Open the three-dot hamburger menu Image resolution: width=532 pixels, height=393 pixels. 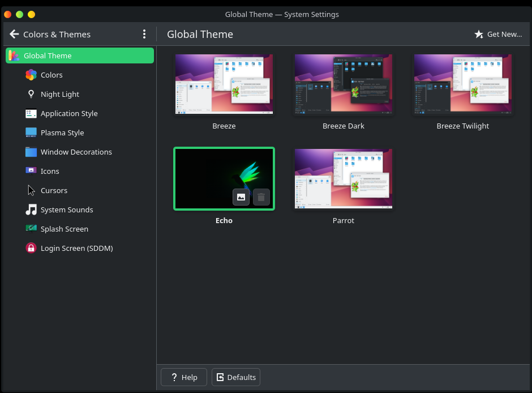click(144, 34)
